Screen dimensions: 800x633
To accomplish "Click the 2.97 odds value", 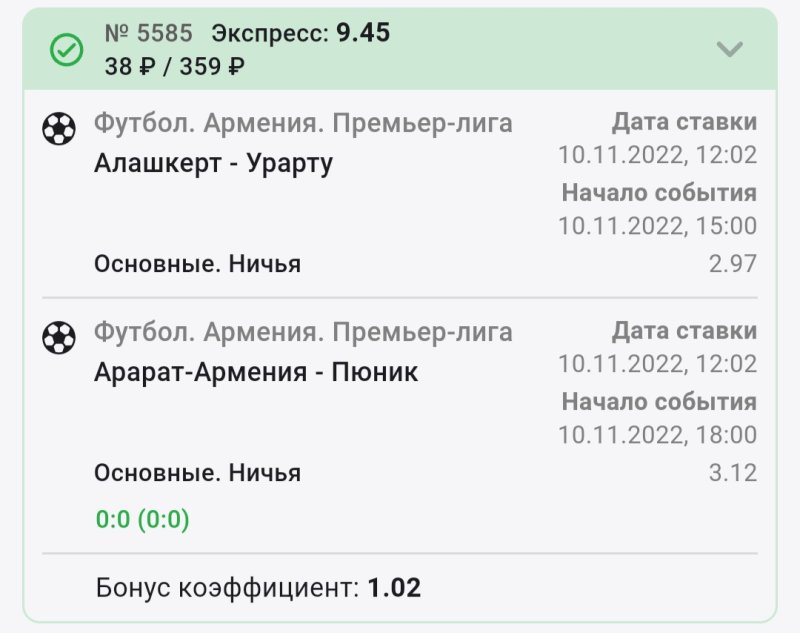I will (x=733, y=264).
